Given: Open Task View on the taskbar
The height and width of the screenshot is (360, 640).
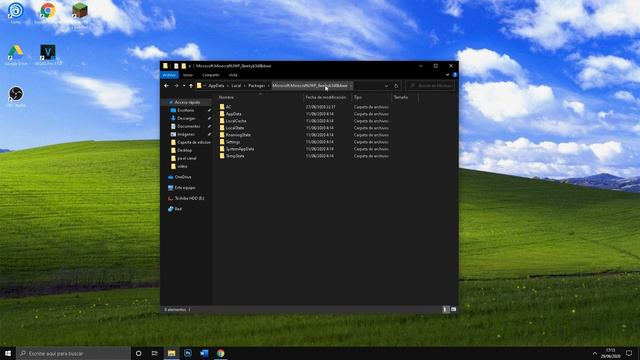Looking at the screenshot, I should click(x=155, y=353).
